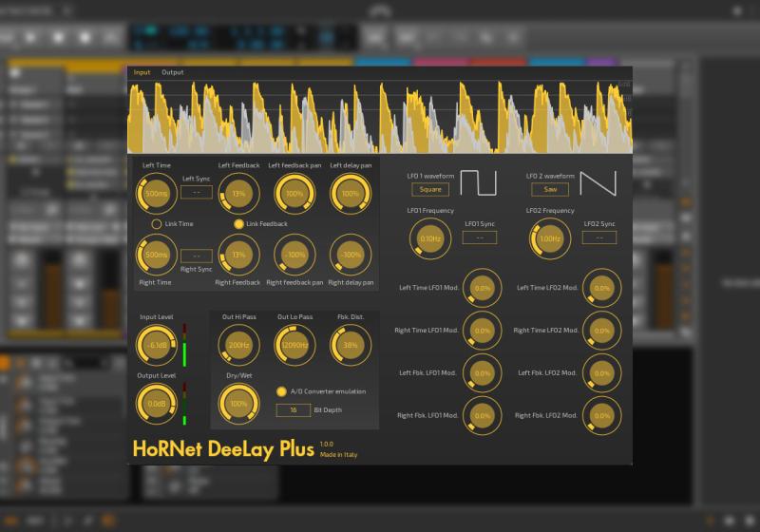Open LFO 2 waveform Saw selector
The height and width of the screenshot is (532, 760).
pos(550,189)
